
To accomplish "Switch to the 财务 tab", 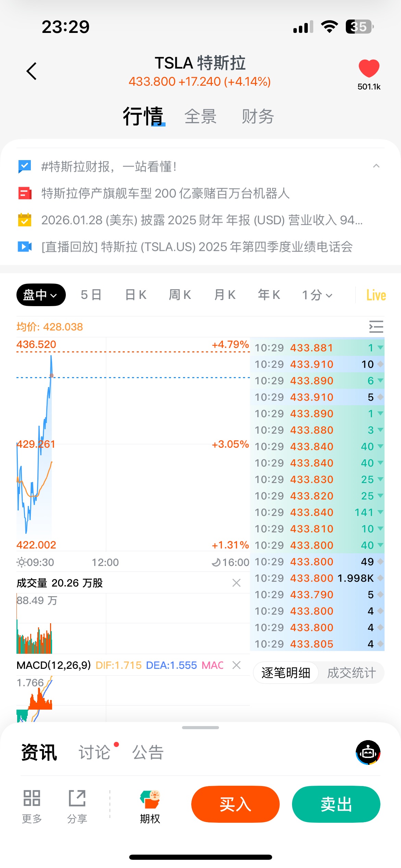I will click(x=258, y=117).
